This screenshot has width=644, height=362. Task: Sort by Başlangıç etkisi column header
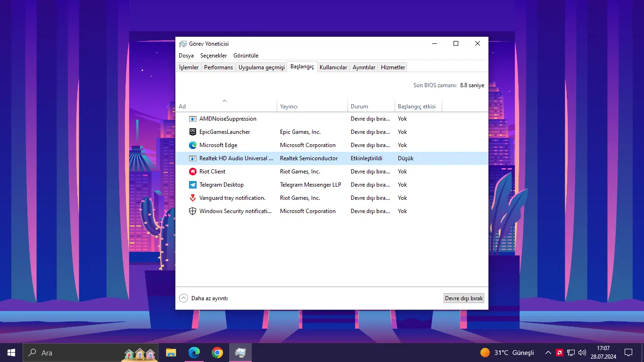tap(418, 106)
